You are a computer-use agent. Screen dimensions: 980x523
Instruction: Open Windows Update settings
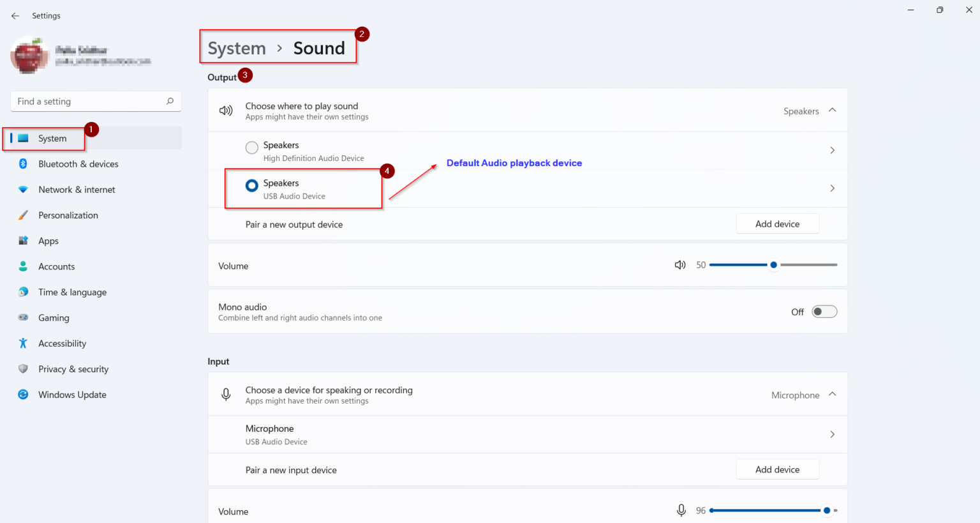pyautogui.click(x=72, y=394)
